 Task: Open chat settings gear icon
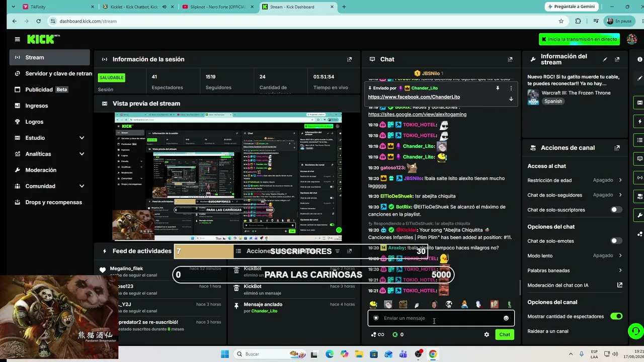pyautogui.click(x=487, y=334)
